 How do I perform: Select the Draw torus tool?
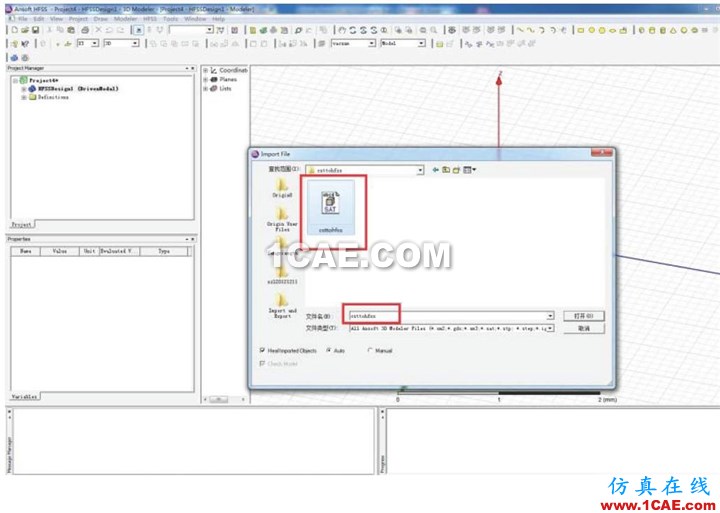point(694,30)
